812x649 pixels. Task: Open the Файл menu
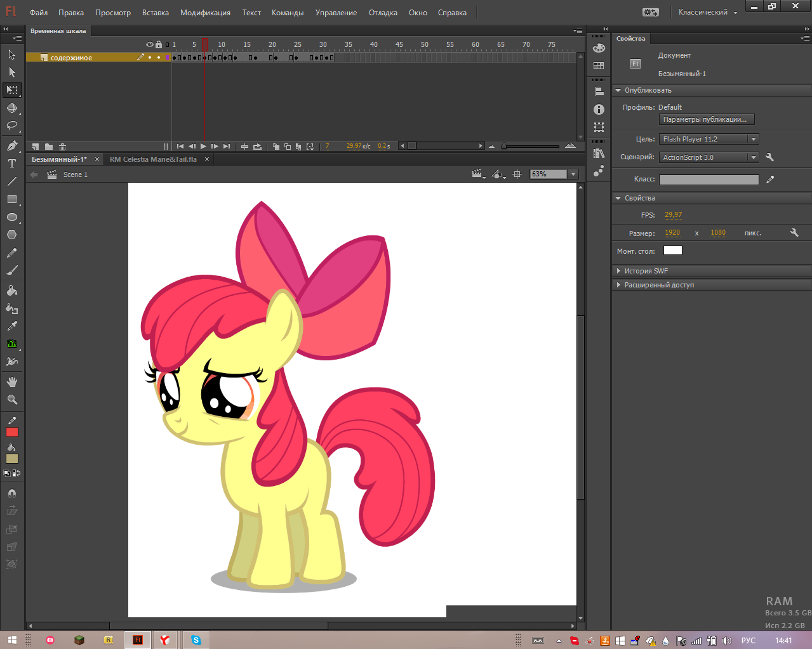click(39, 13)
